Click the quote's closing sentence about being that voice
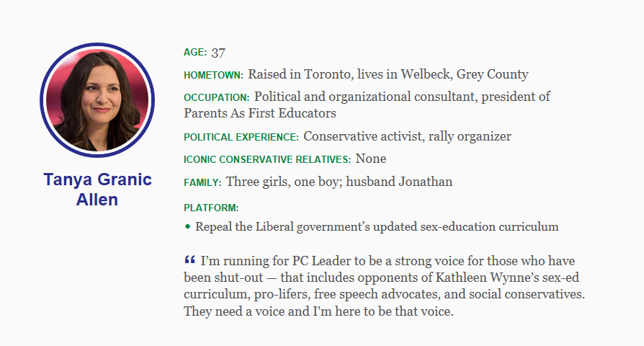 [x=318, y=311]
